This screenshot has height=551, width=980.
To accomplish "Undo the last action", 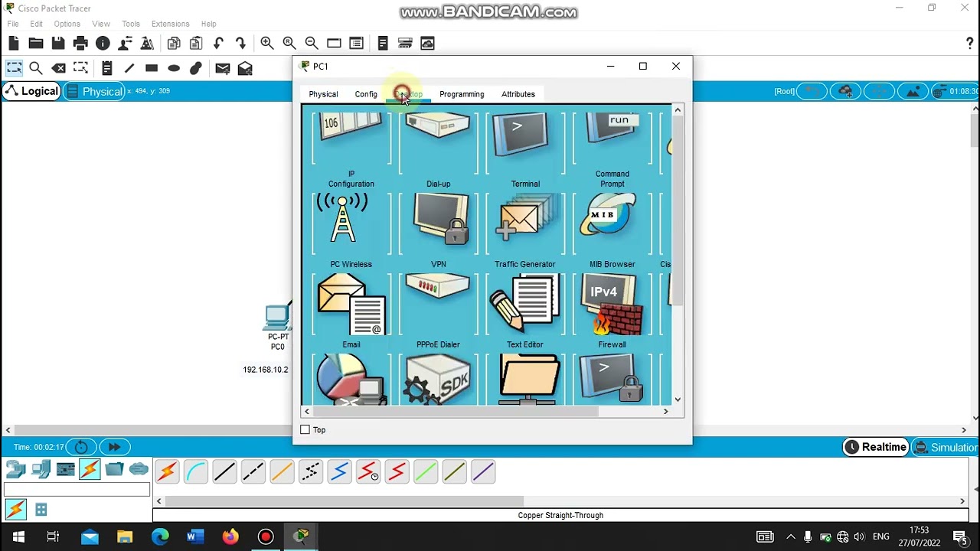I will pyautogui.click(x=218, y=43).
